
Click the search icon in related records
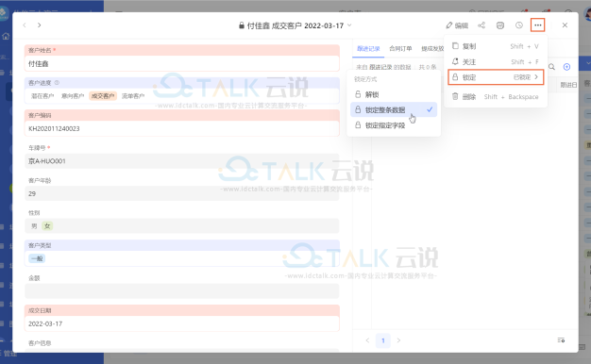[551, 67]
